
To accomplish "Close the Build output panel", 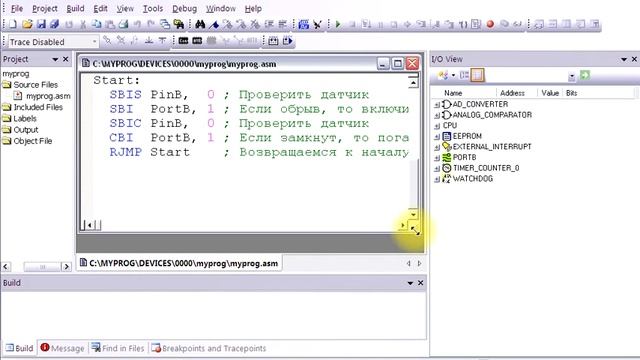I will tap(420, 283).
